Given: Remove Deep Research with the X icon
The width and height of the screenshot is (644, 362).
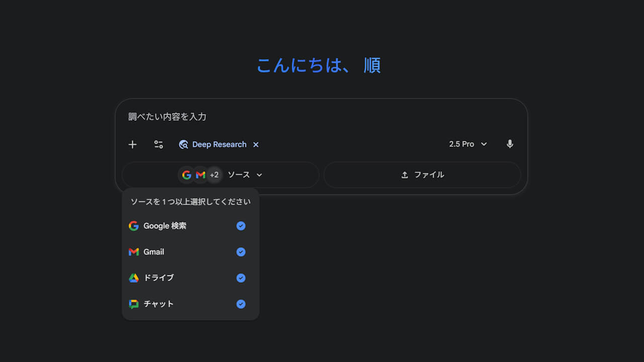Looking at the screenshot, I should coord(256,145).
